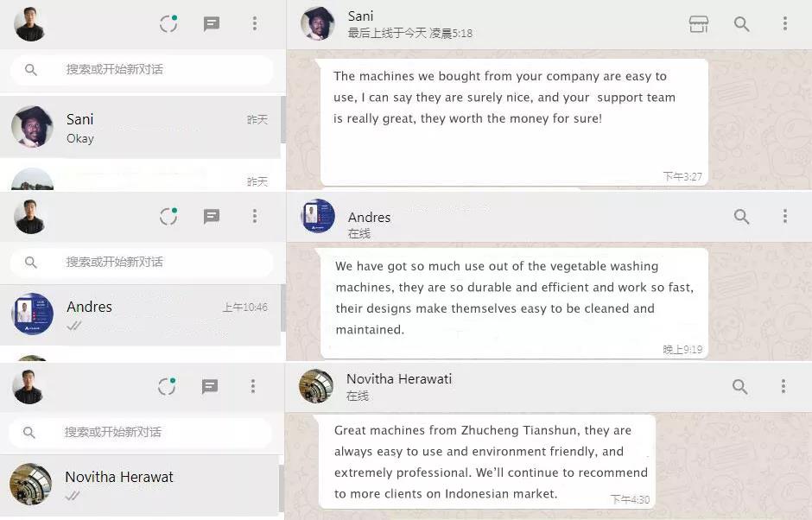Image resolution: width=812 pixels, height=520 pixels.
Task: Open the catalog storefront icon in Sani chat
Action: 698,24
